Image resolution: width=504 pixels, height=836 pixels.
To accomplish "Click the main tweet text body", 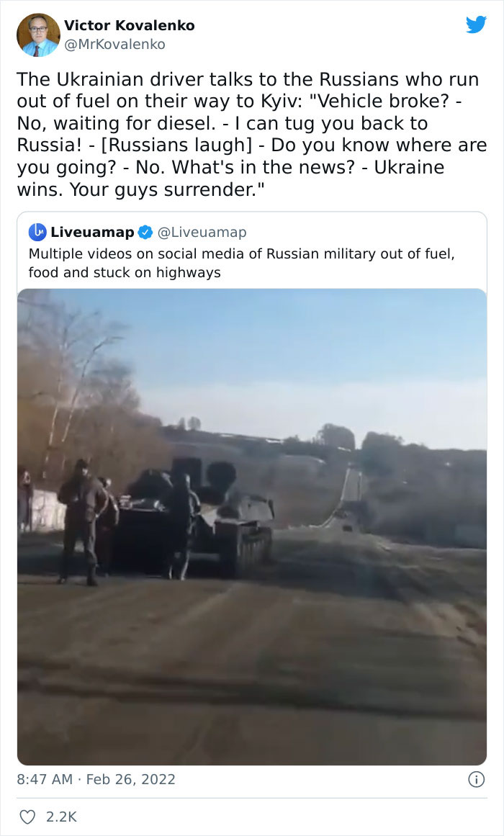I will 252,134.
